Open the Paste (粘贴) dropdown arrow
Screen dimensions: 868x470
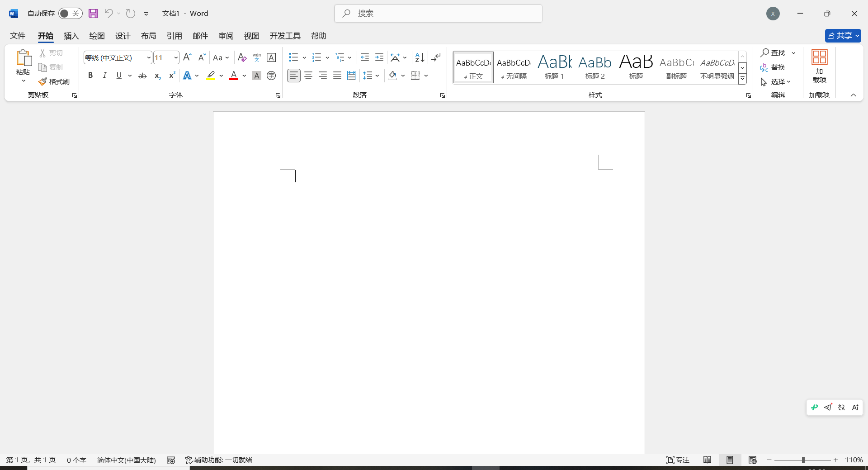pyautogui.click(x=24, y=81)
